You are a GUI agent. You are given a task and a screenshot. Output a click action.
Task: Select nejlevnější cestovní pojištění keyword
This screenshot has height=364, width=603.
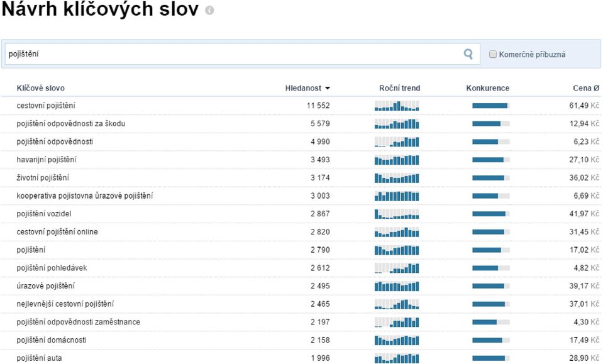65,304
